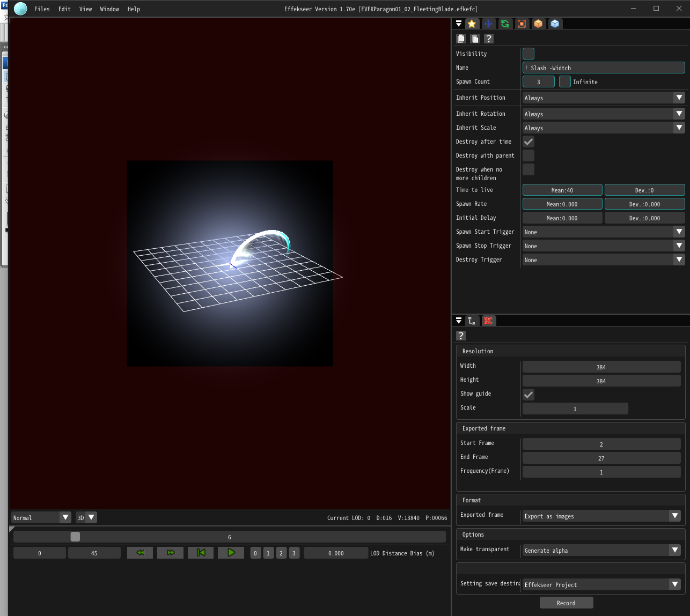Open the orange square Scale tab
The width and height of the screenshot is (690, 616).
[x=522, y=24]
